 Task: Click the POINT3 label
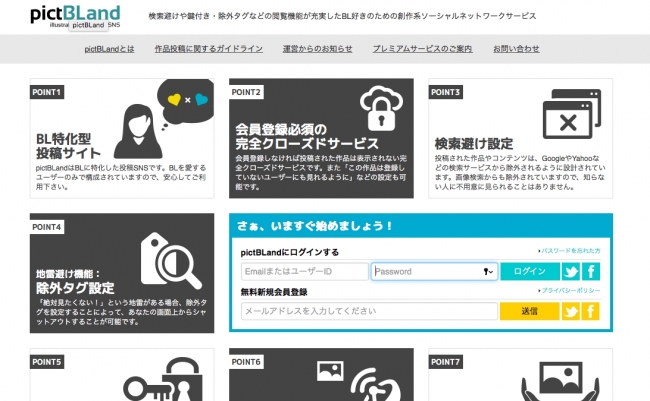point(445,92)
